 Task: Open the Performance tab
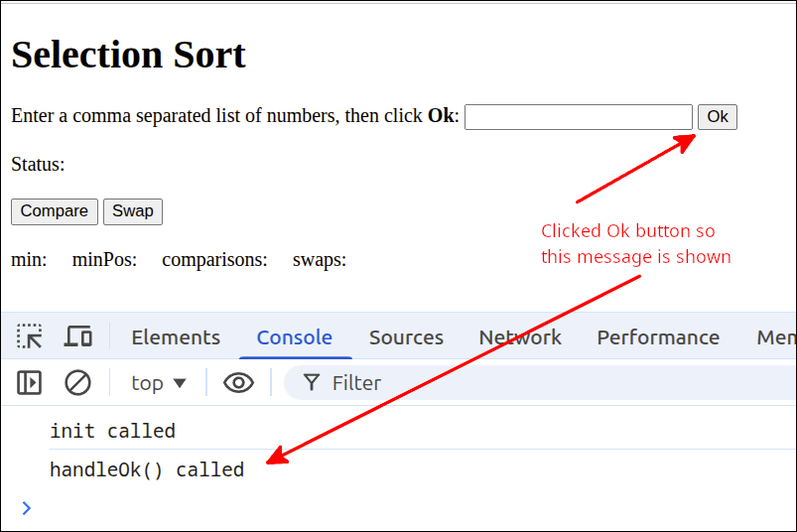coord(658,337)
